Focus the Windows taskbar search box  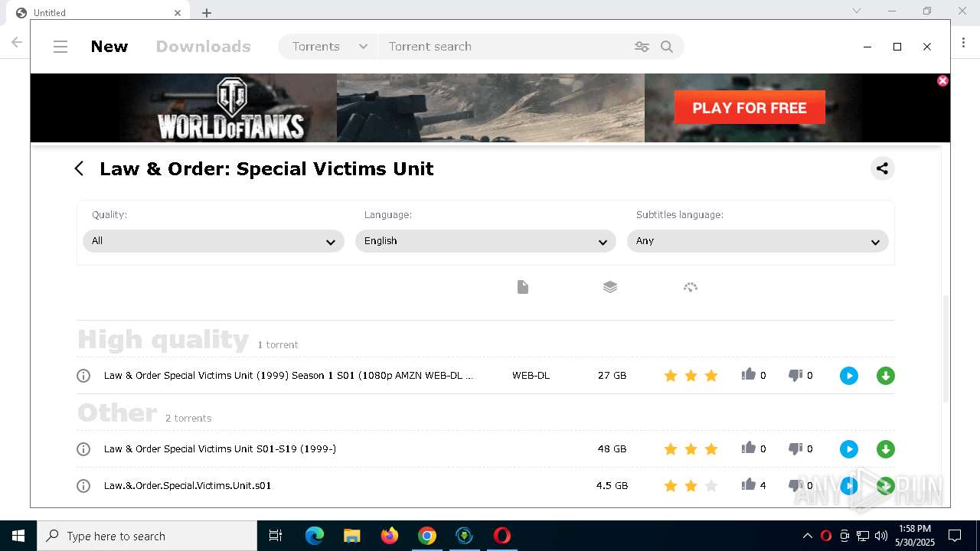(147, 536)
